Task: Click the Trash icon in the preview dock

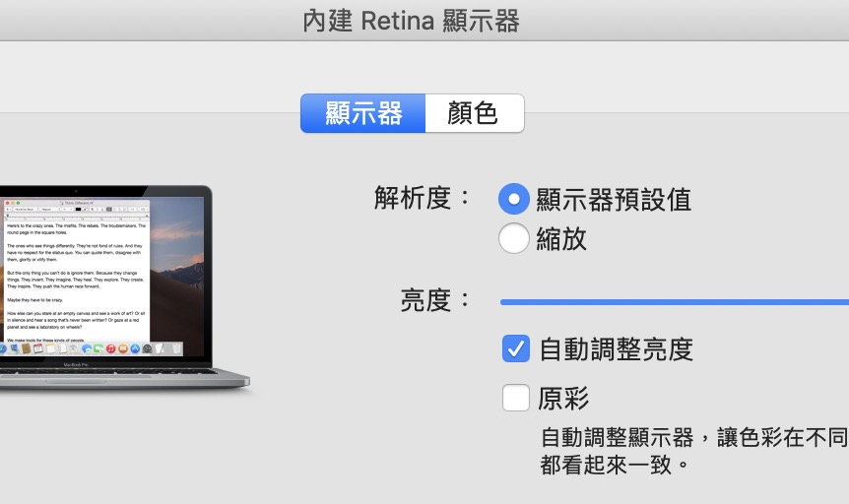Action: tap(176, 348)
